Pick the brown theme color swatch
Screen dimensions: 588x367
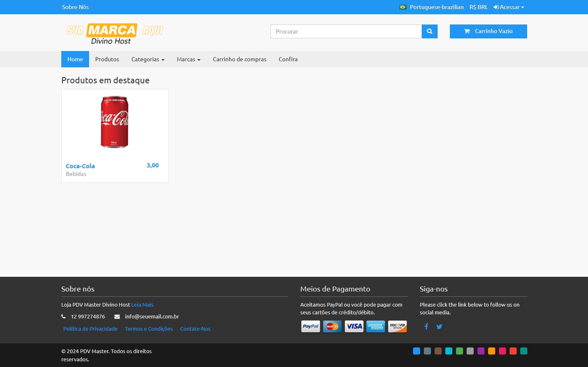pos(438,351)
